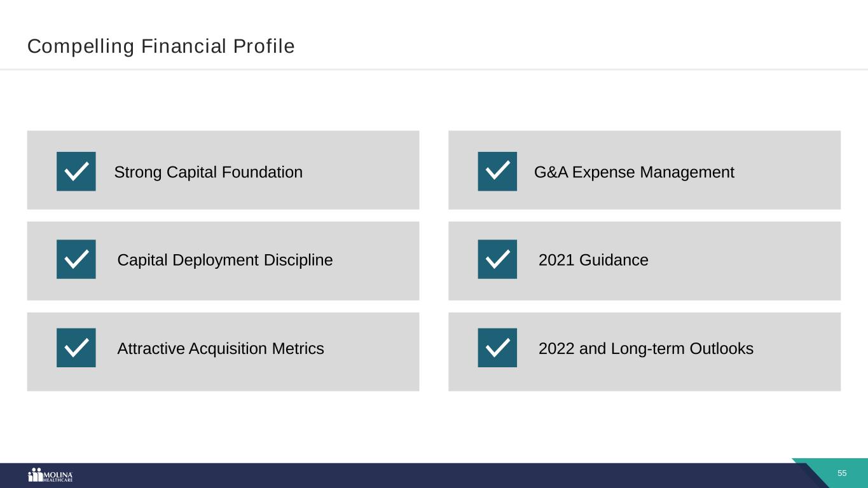Open the 2021 Guidance label
This screenshot has width=868, height=488.
click(x=593, y=260)
